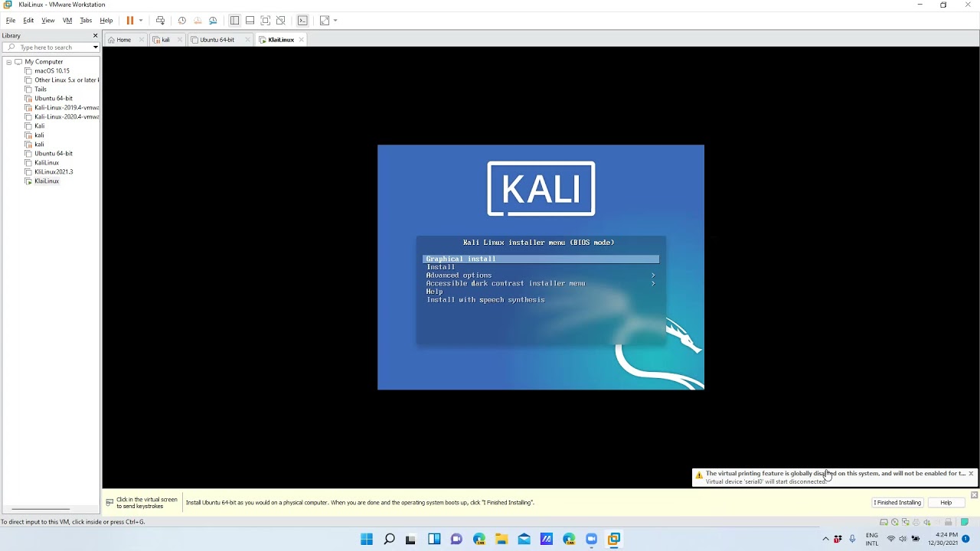The image size is (980, 551).
Task: Close the KlaiLinux tab
Action: [301, 40]
